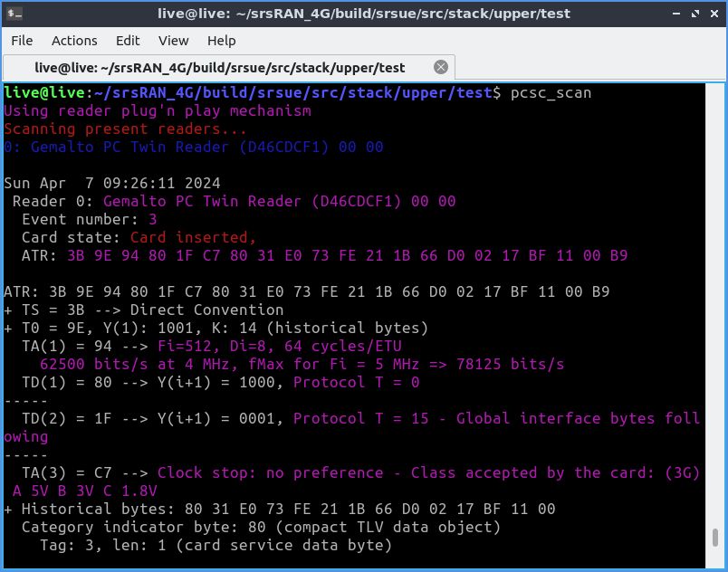Click the window title text
Viewport: 728px width, 572px height.
coord(363,14)
